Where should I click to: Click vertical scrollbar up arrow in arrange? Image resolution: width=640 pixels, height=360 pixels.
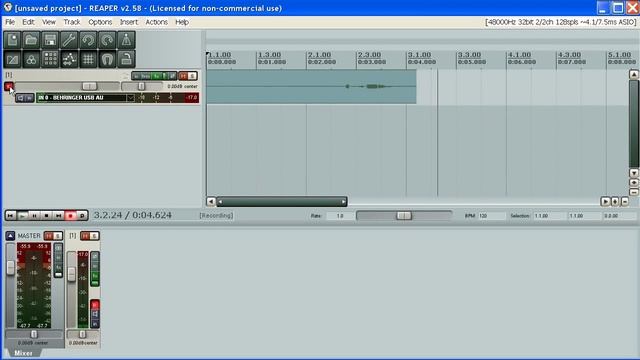(633, 74)
